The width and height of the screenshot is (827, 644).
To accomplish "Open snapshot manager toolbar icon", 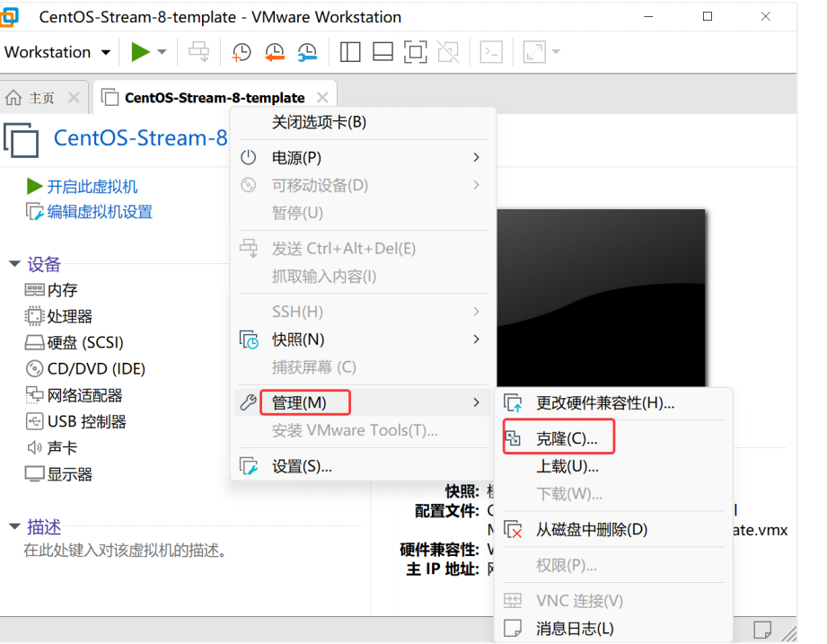I will point(307,52).
